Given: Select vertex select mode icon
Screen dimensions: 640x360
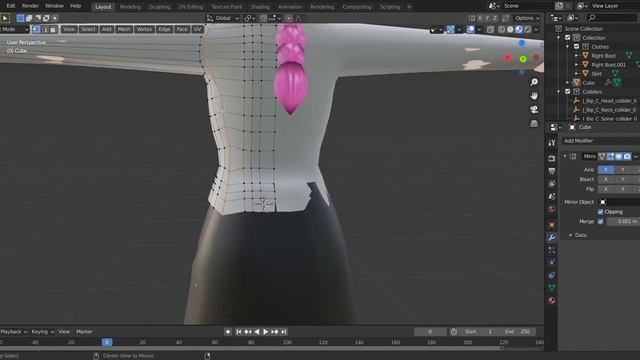Looking at the screenshot, I should 36,29.
